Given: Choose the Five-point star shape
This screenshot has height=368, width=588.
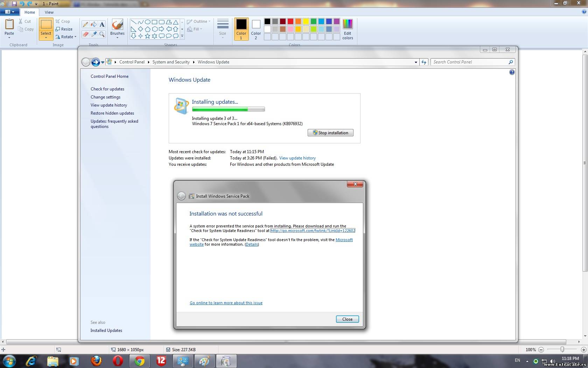Looking at the screenshot, I should pos(147,36).
